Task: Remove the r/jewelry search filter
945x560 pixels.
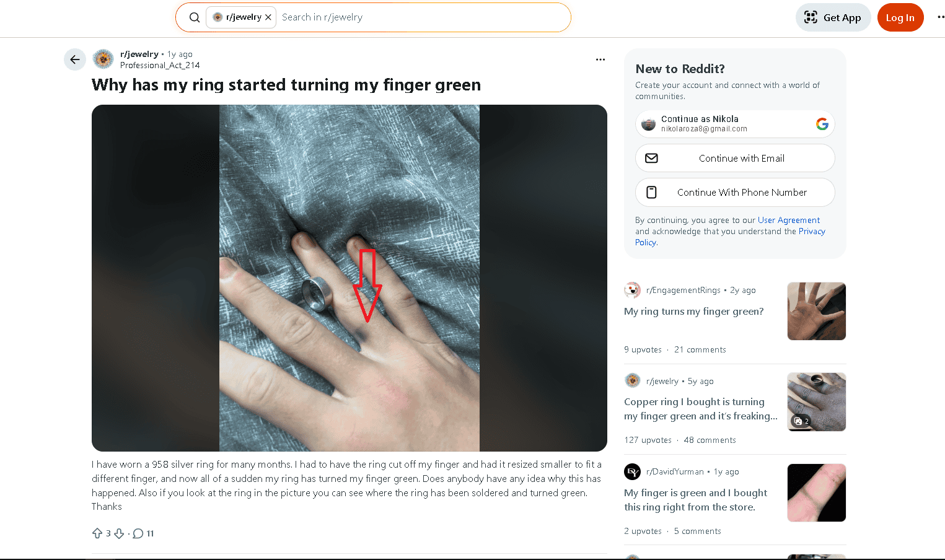Action: (x=268, y=17)
